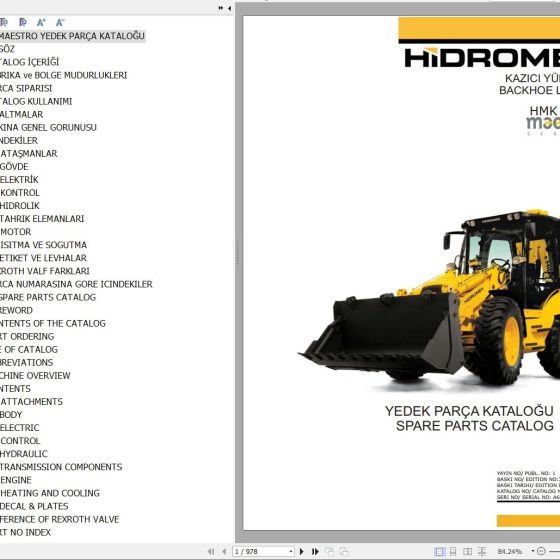Open ETIKET VE LEVHALAR bookmark

click(44, 258)
